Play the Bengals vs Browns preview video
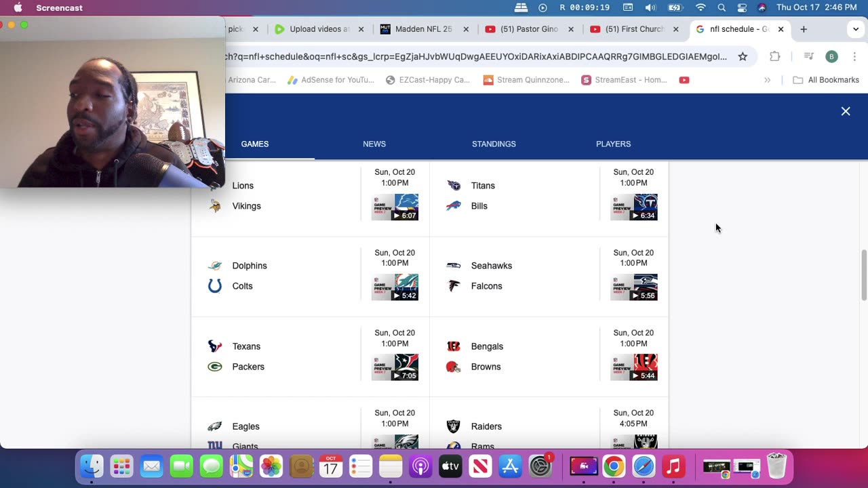This screenshot has width=868, height=488. pyautogui.click(x=633, y=367)
